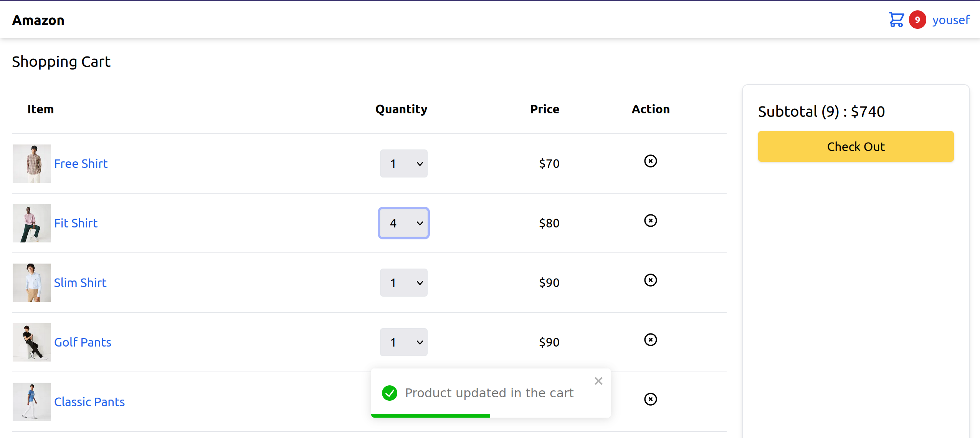Screen dimensions: 980x438
Task: Expand Slim Shirt quantity selector
Action: (403, 283)
